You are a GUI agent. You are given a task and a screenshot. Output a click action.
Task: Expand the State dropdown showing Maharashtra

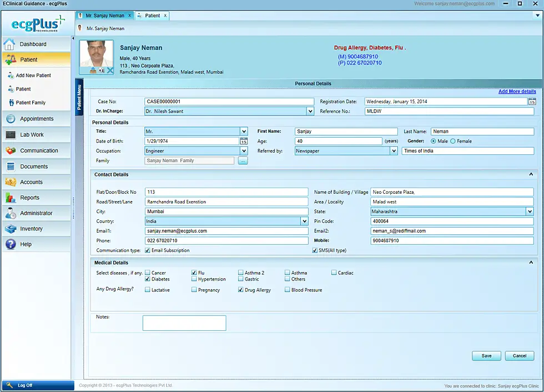coord(530,211)
